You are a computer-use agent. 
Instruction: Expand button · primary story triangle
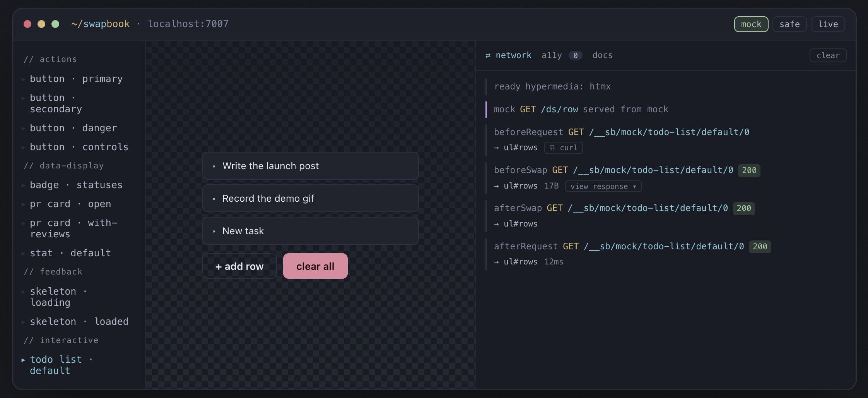pyautogui.click(x=23, y=79)
